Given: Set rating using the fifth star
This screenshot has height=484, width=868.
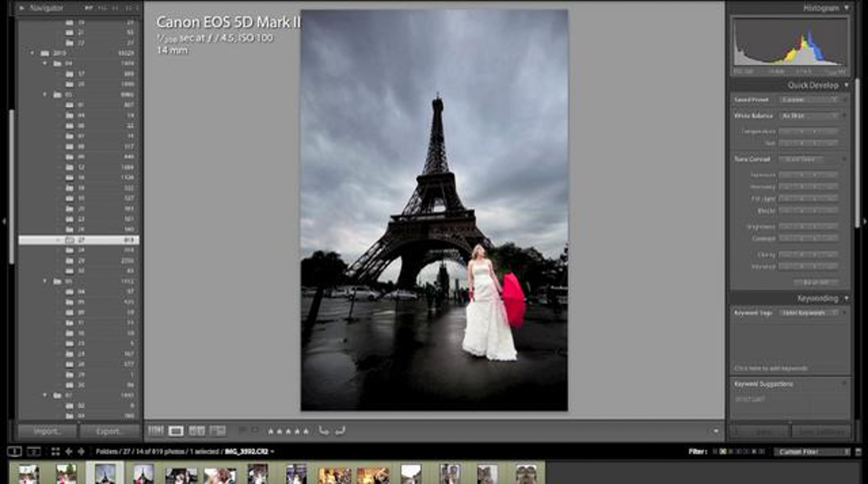Looking at the screenshot, I should coord(306,431).
